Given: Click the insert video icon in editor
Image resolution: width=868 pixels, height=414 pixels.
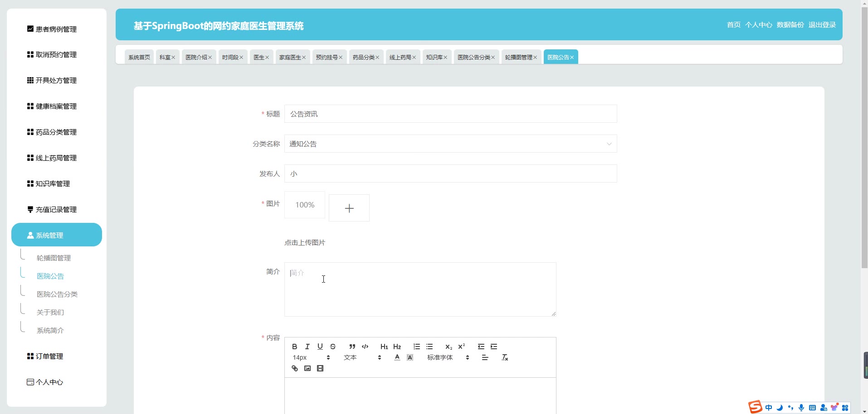Looking at the screenshot, I should [320, 368].
